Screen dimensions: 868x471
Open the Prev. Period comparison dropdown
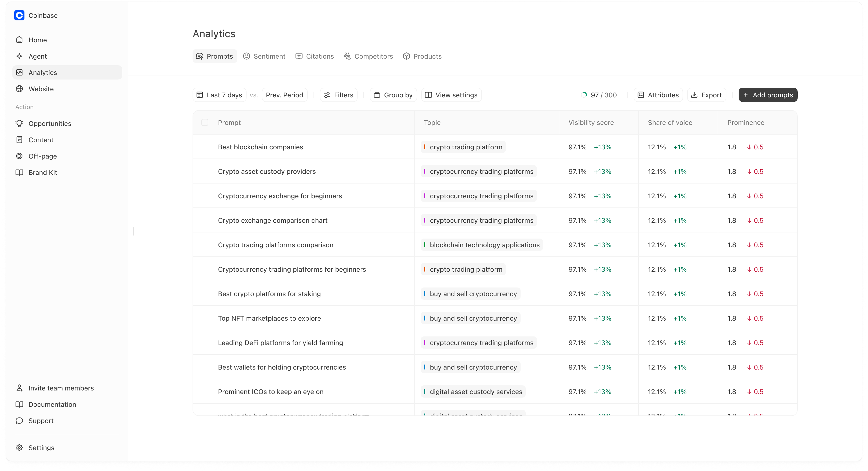click(x=284, y=95)
